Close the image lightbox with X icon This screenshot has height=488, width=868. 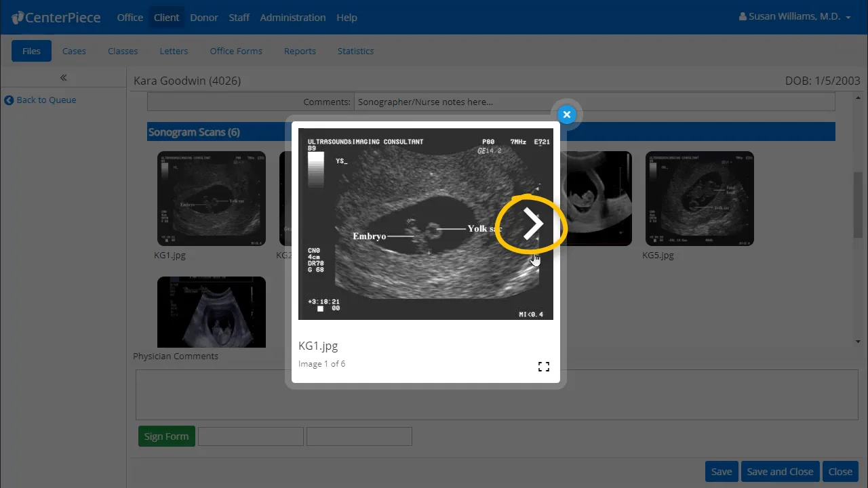point(567,115)
